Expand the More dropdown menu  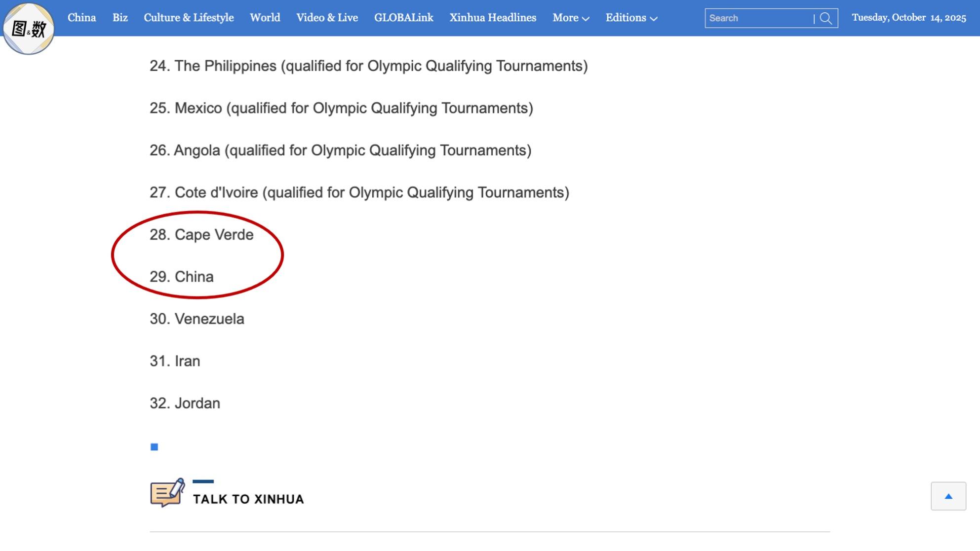click(x=571, y=18)
